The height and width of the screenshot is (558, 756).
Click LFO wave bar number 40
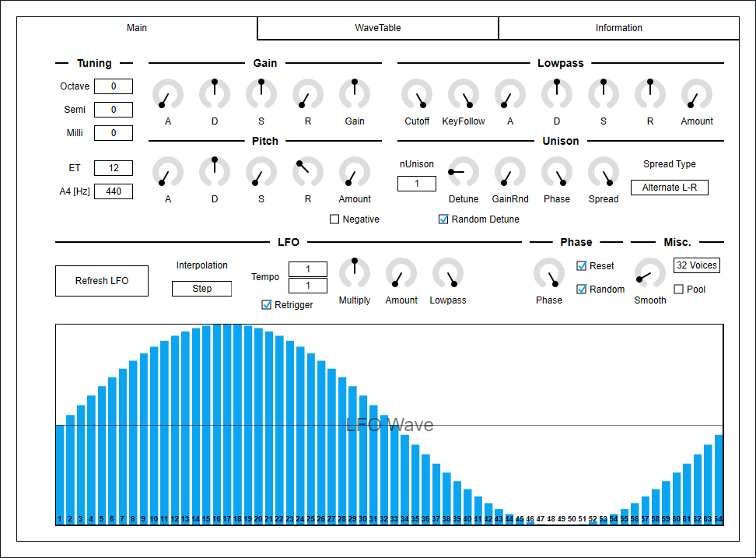click(x=467, y=507)
